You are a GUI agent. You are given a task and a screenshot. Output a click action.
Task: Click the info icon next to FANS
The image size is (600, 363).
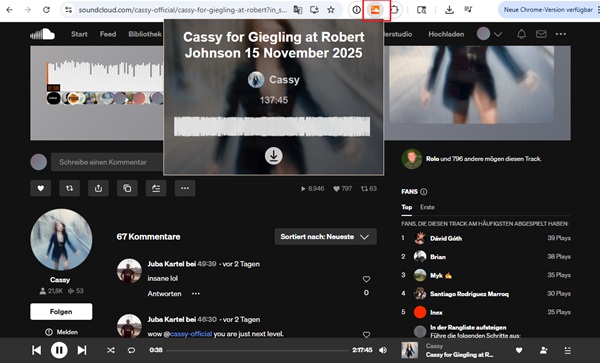424,192
